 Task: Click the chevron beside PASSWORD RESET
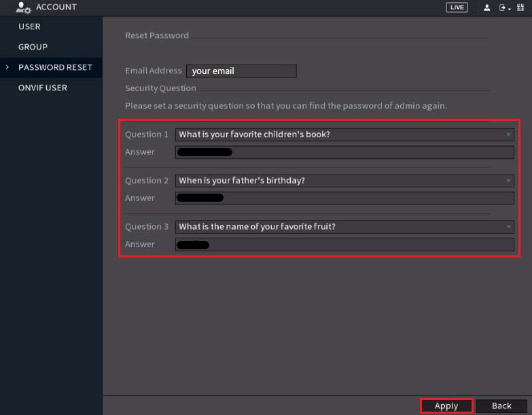[7, 67]
